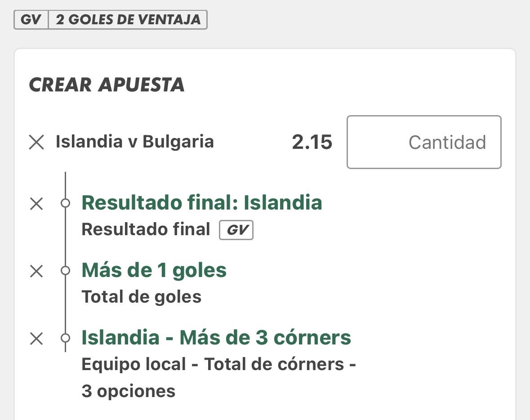The width and height of the screenshot is (530, 420).
Task: Select Islandia - Más de 3 córners title
Action: (216, 338)
